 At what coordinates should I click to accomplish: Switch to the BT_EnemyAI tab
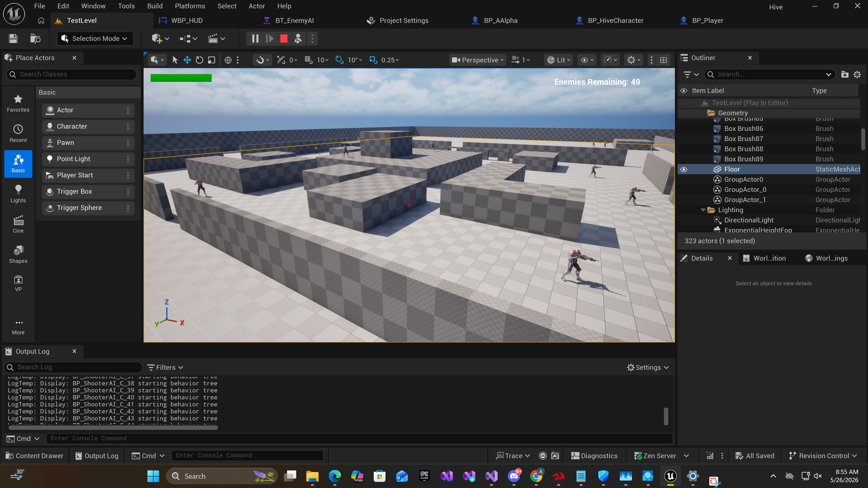295,21
